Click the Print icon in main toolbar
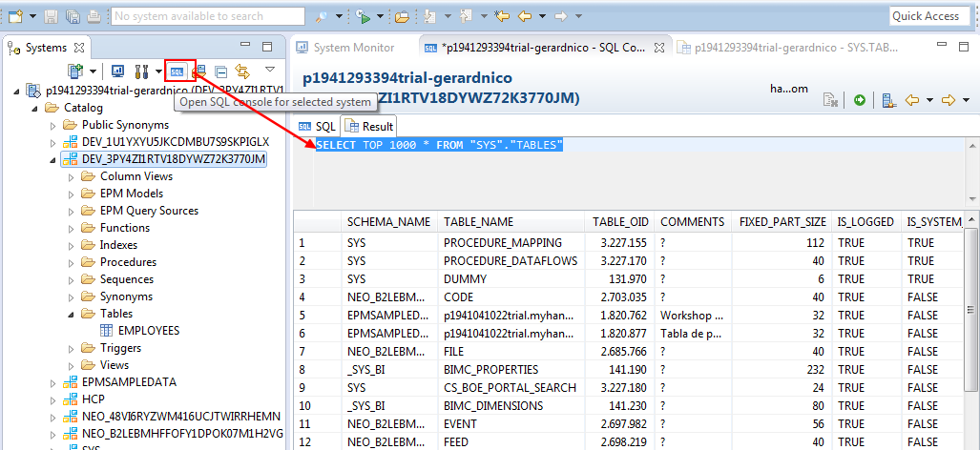This screenshot has width=980, height=450. click(x=94, y=16)
